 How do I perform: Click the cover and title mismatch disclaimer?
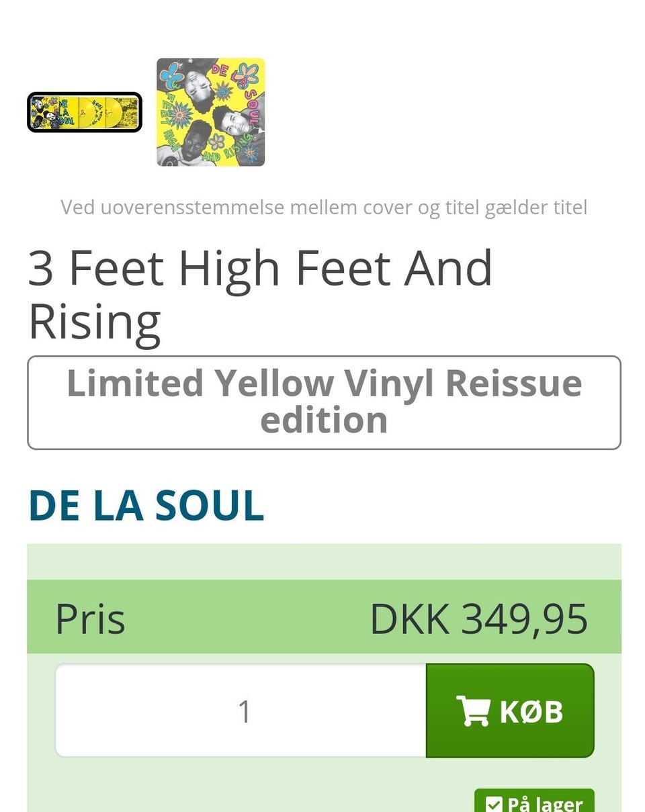324,207
